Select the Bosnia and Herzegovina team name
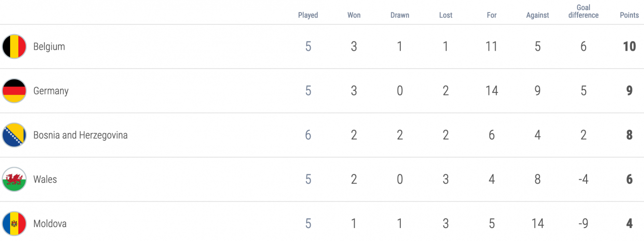Image resolution: width=644 pixels, height=241 pixels. pos(81,135)
